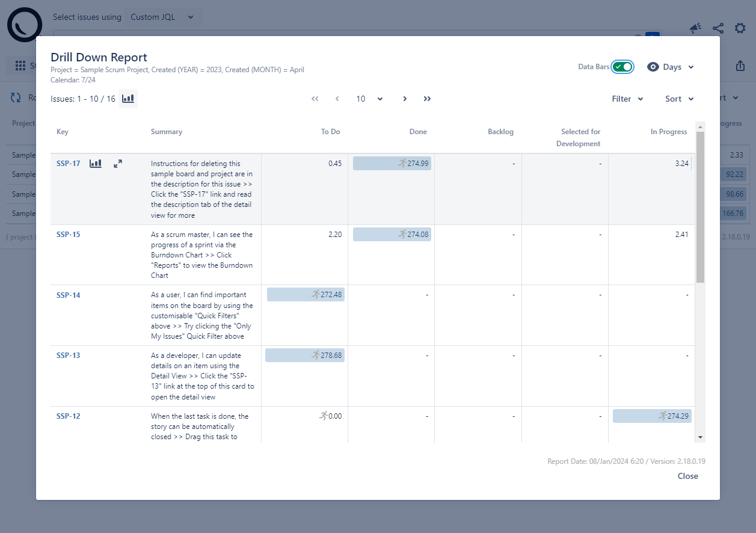Jump to the first page of issues
The image size is (756, 533).
point(315,99)
